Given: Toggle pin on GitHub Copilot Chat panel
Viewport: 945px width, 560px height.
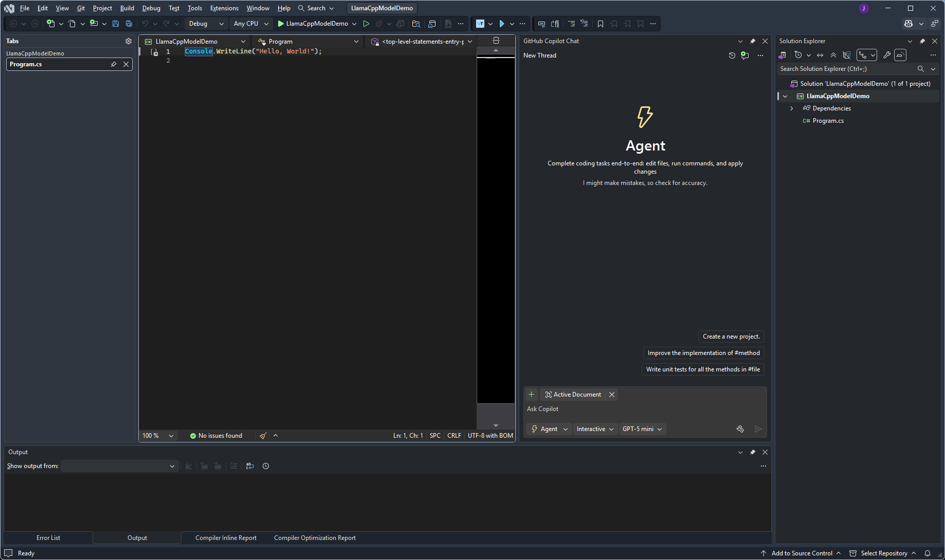Looking at the screenshot, I should (753, 41).
